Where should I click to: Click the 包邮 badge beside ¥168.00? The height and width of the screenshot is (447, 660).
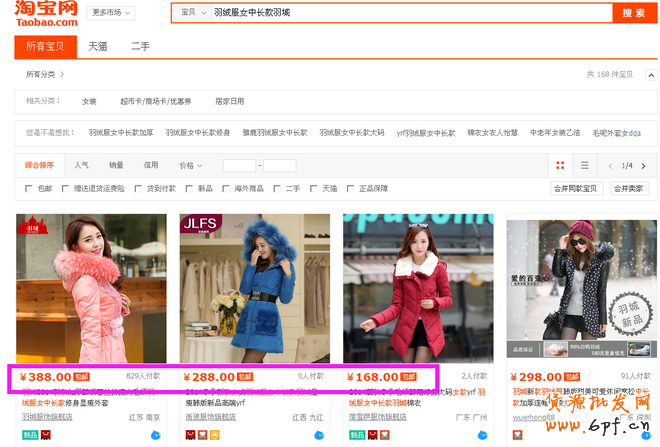pos(408,377)
